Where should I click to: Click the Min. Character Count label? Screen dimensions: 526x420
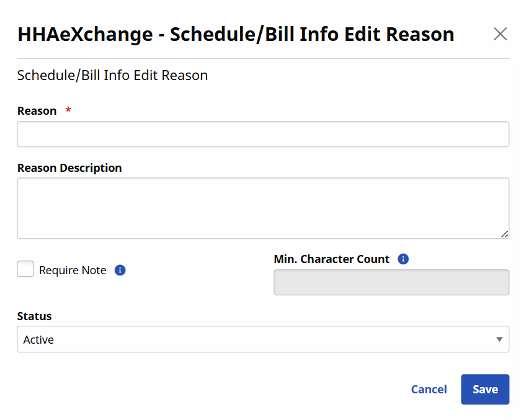click(x=331, y=259)
